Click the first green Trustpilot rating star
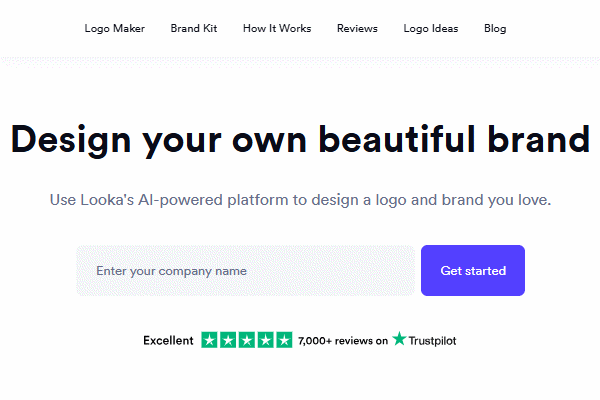 point(209,340)
